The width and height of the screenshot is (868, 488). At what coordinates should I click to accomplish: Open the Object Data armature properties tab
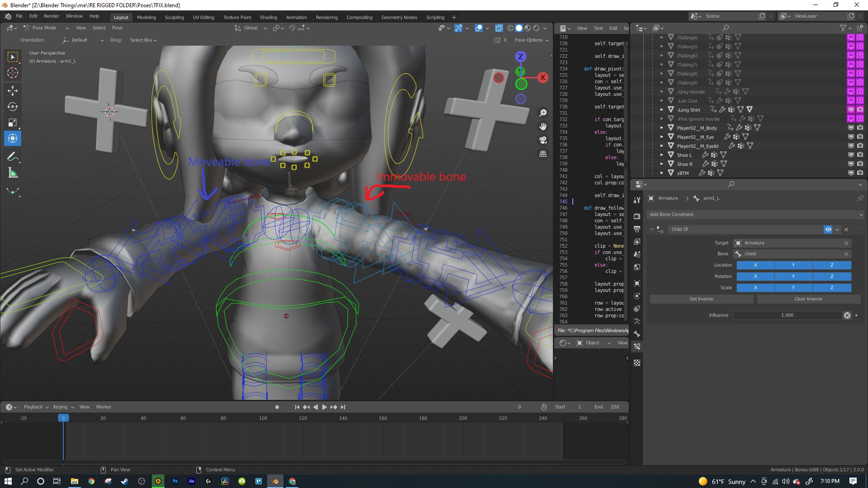(x=637, y=321)
